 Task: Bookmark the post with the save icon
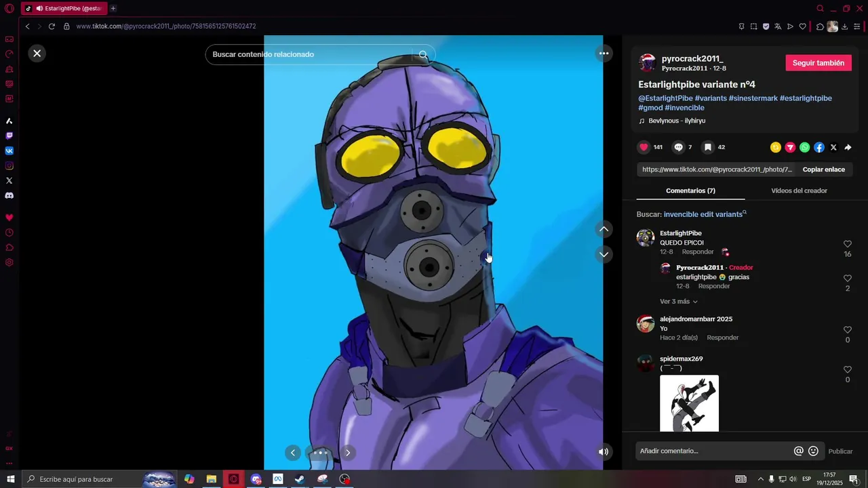tap(707, 147)
